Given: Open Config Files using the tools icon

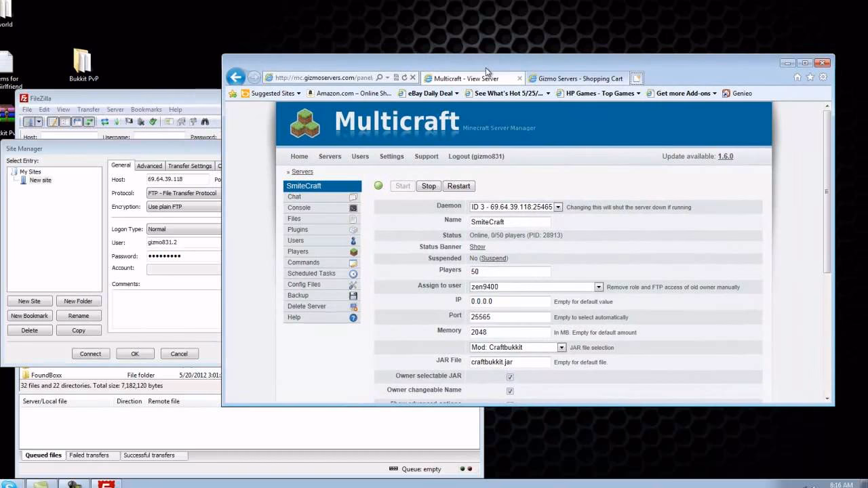Looking at the screenshot, I should (x=353, y=285).
